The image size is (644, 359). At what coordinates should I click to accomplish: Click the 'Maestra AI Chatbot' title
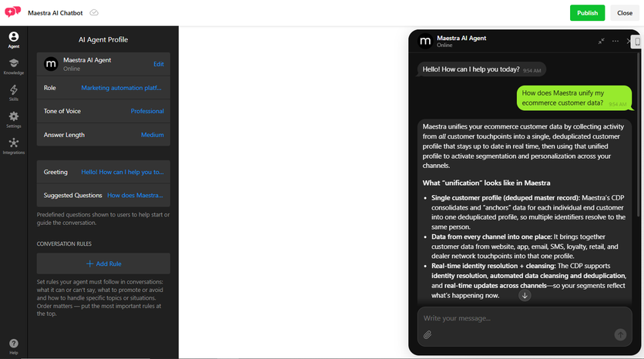tap(55, 13)
